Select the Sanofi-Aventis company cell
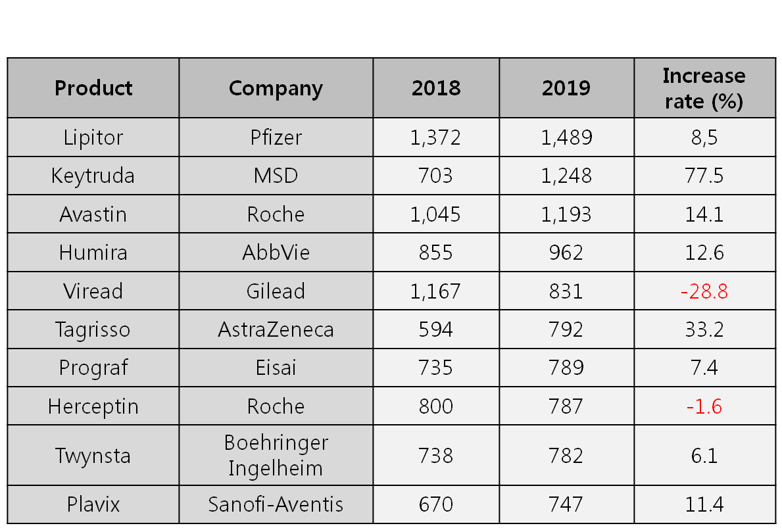 [x=276, y=504]
